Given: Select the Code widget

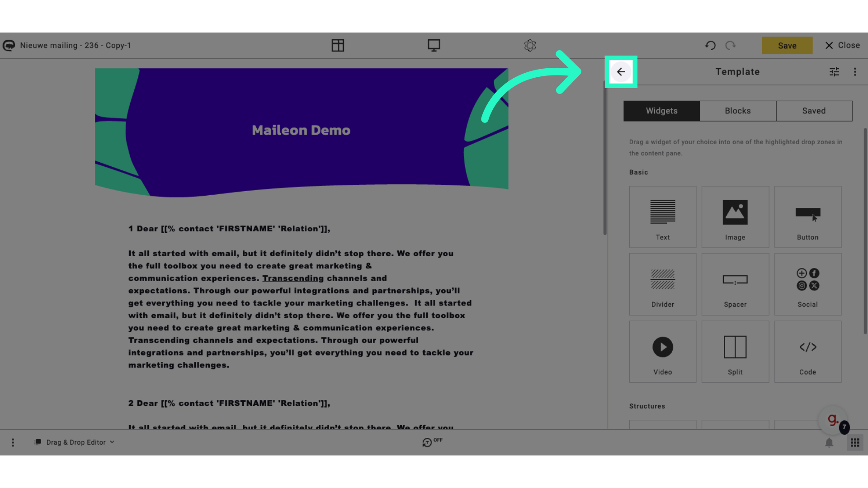Looking at the screenshot, I should 808,352.
